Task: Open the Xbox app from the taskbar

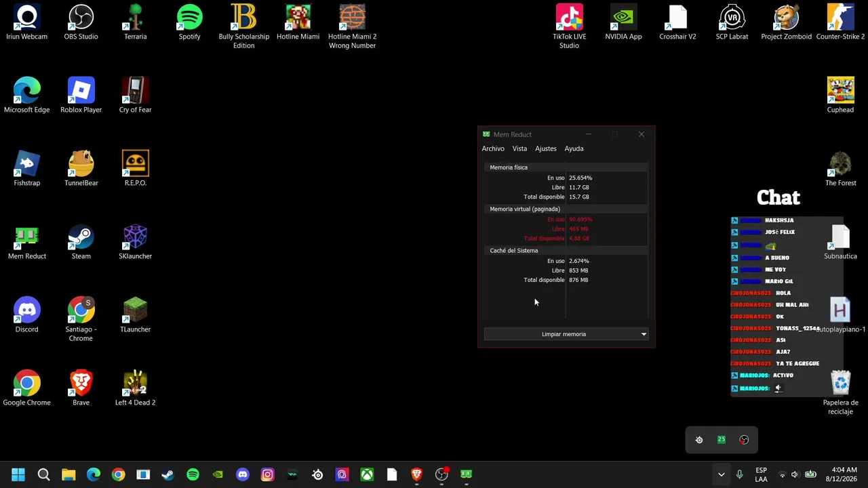Action: 367,474
